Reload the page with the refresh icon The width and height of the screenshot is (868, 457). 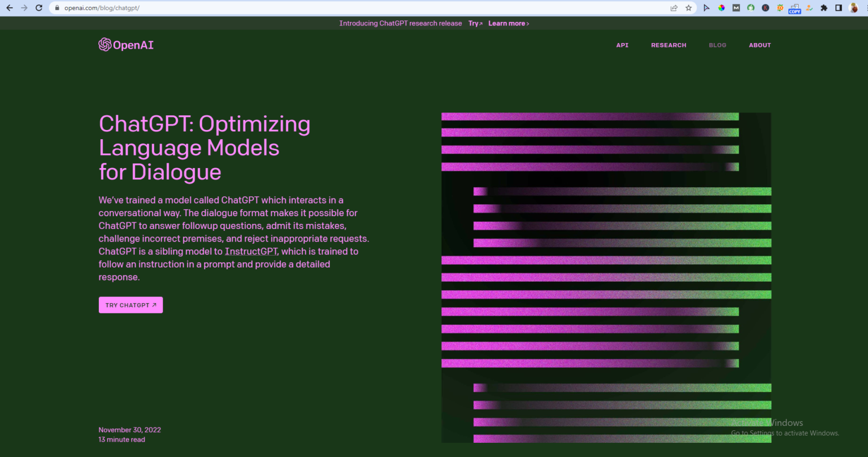click(39, 8)
